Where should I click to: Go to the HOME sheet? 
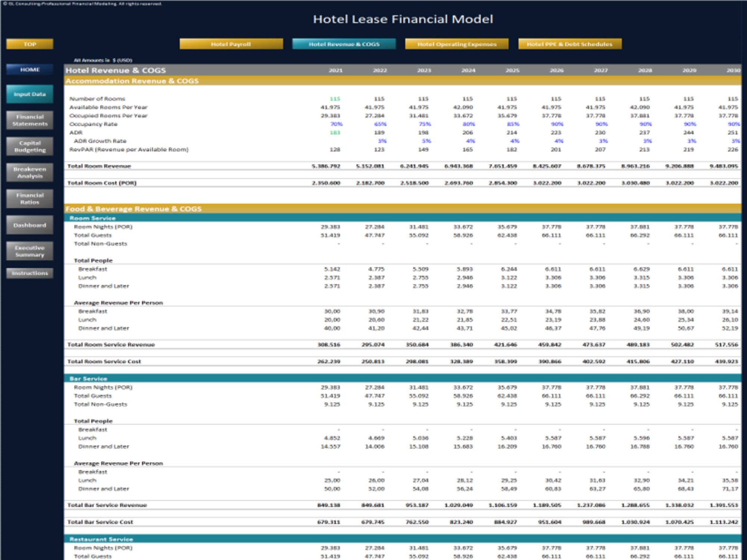tap(30, 69)
